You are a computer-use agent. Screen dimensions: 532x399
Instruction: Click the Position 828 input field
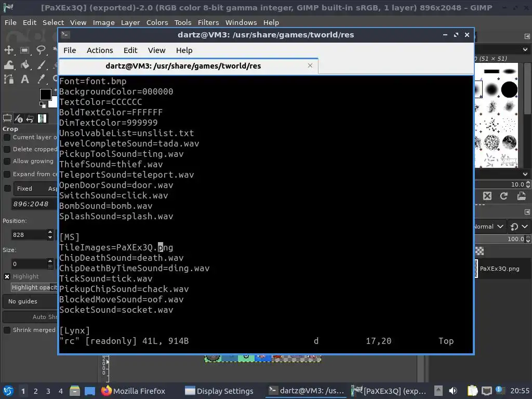point(29,235)
